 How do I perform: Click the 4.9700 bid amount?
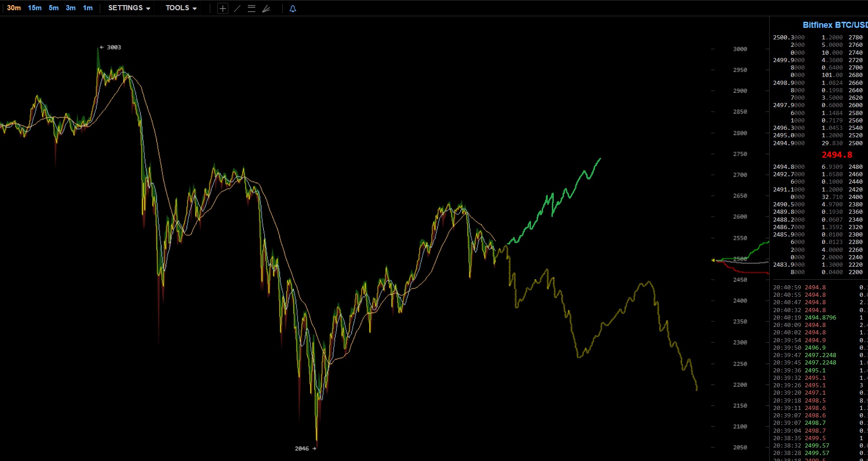point(832,205)
